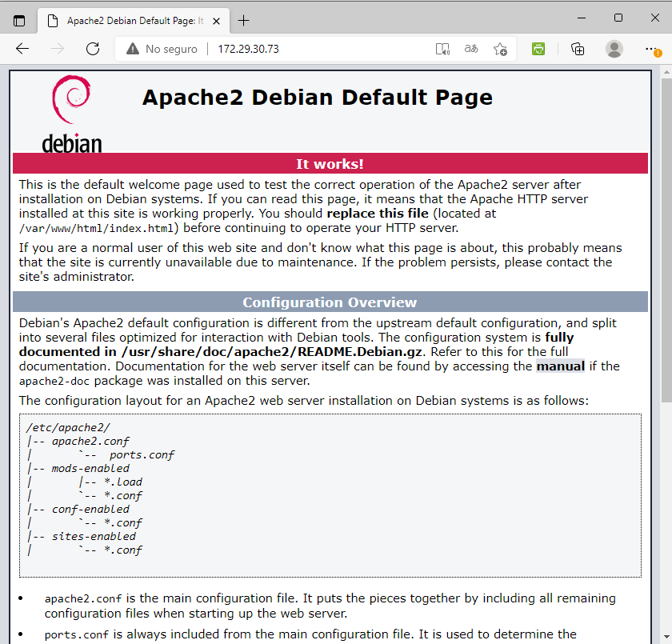
Task: Click 'mods-enabled' in the config tree
Action: tap(90, 468)
